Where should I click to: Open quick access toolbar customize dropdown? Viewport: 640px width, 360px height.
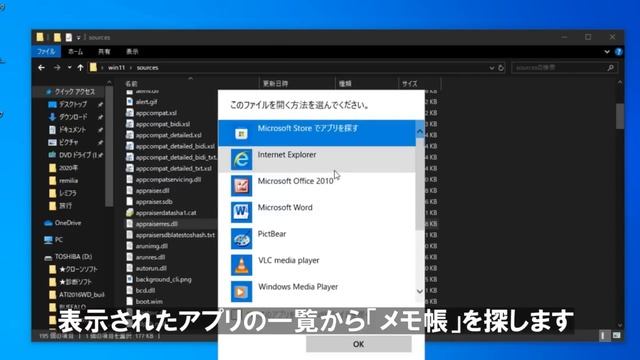click(78, 38)
